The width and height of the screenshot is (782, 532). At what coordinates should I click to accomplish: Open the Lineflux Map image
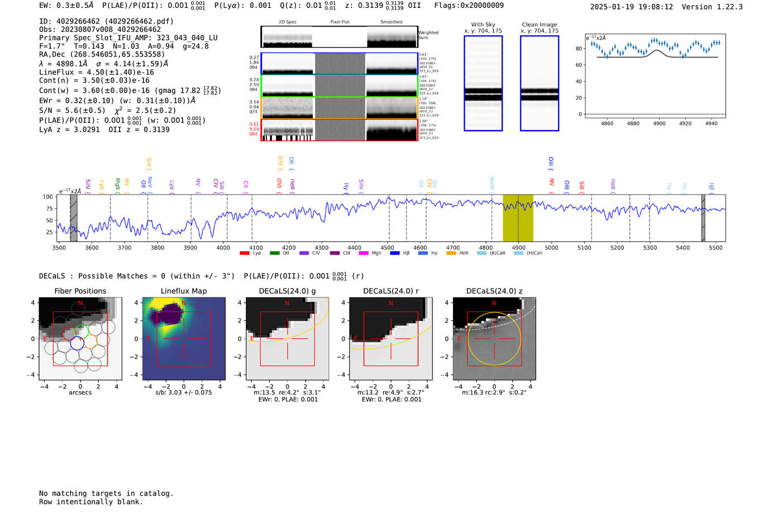pyautogui.click(x=184, y=339)
